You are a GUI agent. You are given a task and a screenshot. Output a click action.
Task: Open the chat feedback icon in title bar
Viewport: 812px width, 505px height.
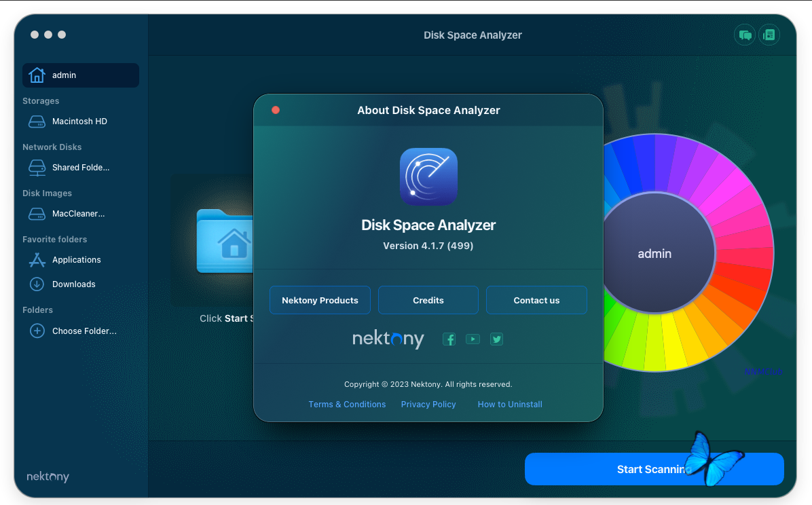(745, 35)
